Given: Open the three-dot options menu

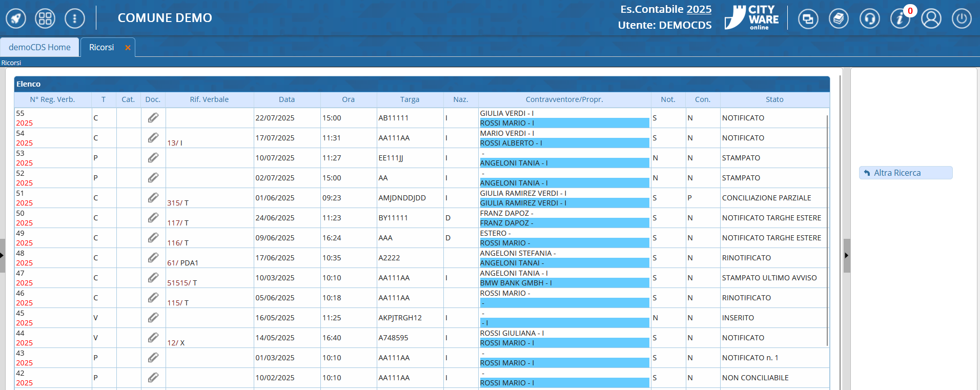Looking at the screenshot, I should (75, 19).
